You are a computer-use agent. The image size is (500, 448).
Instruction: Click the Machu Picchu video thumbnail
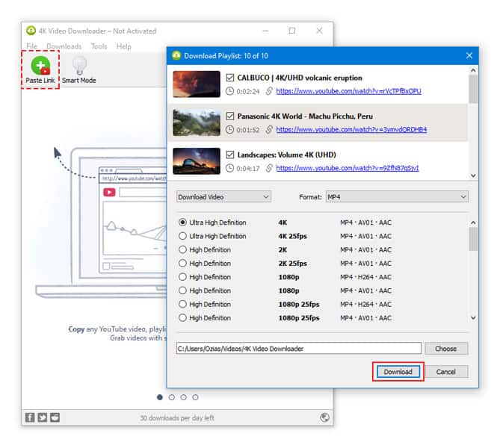[197, 122]
